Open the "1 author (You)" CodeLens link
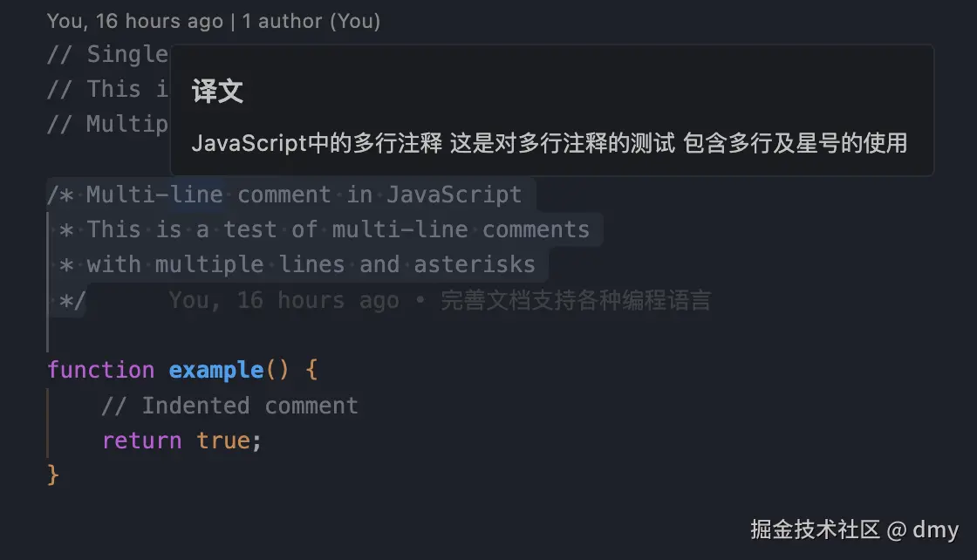The width and height of the screenshot is (977, 560). [x=311, y=21]
